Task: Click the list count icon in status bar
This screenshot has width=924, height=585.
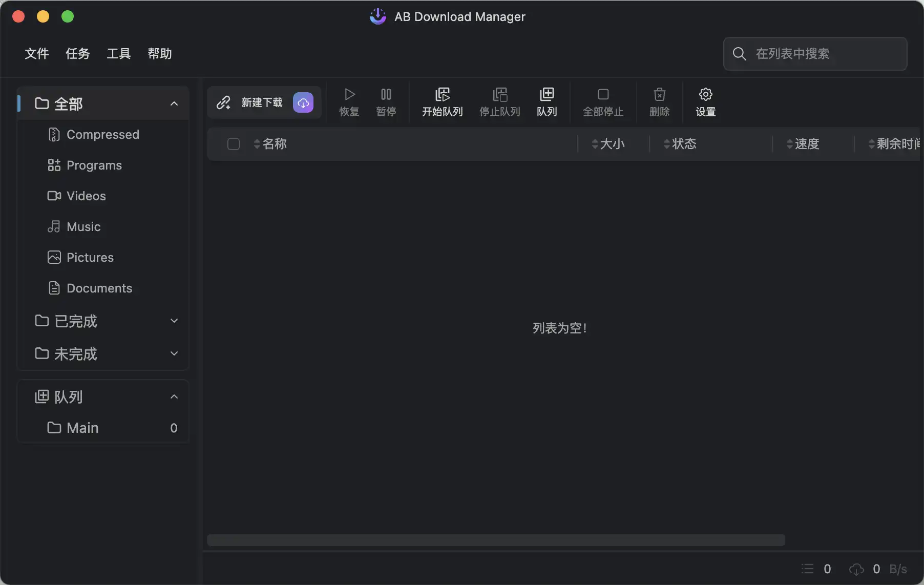Action: click(x=807, y=569)
